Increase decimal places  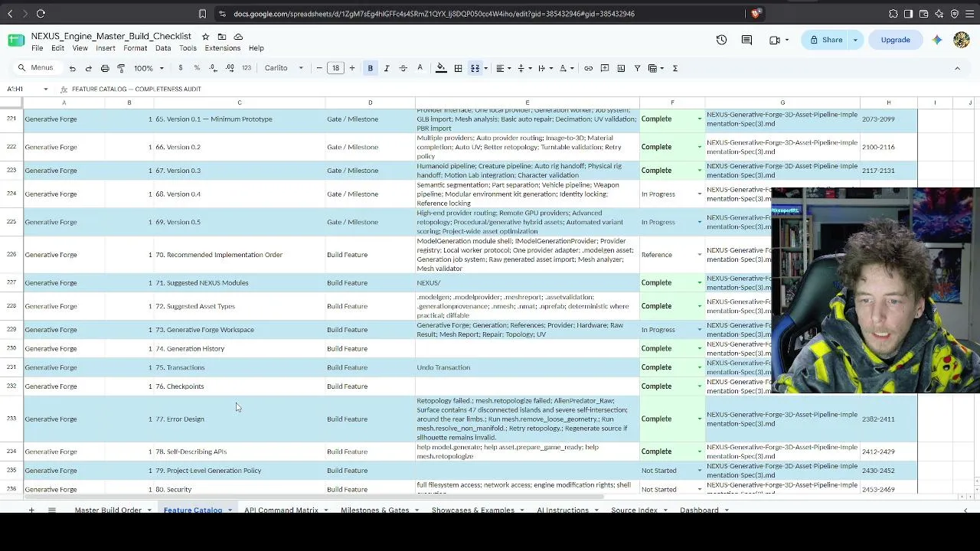230,68
